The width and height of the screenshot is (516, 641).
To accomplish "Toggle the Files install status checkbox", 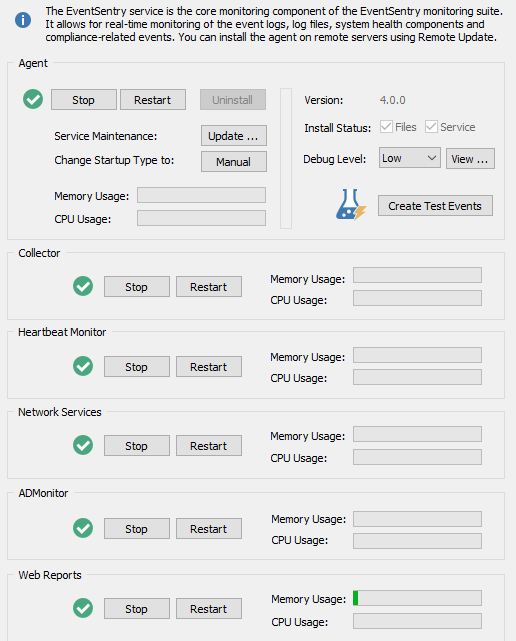I will [386, 127].
